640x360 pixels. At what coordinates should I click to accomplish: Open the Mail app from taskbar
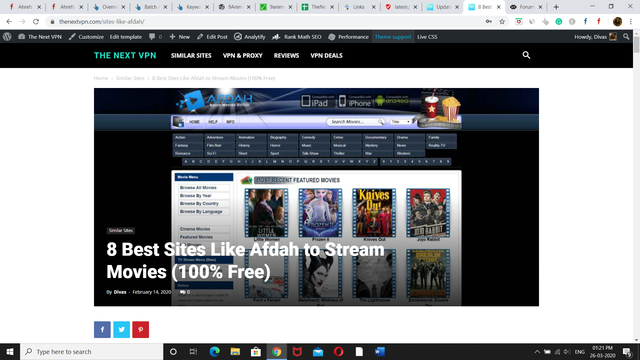pyautogui.click(x=318, y=351)
